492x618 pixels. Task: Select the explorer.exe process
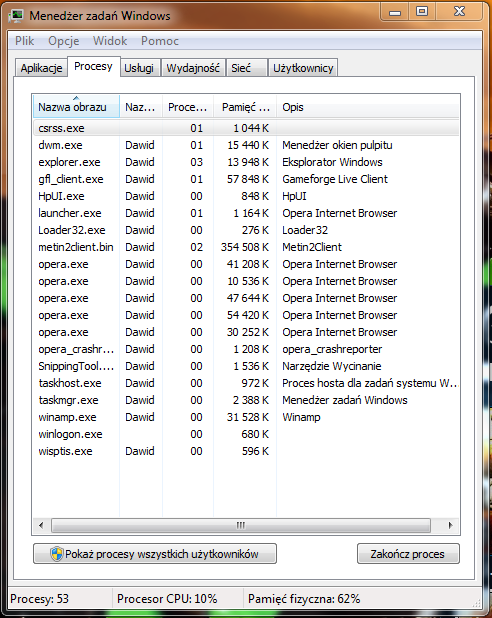[x=246, y=162]
